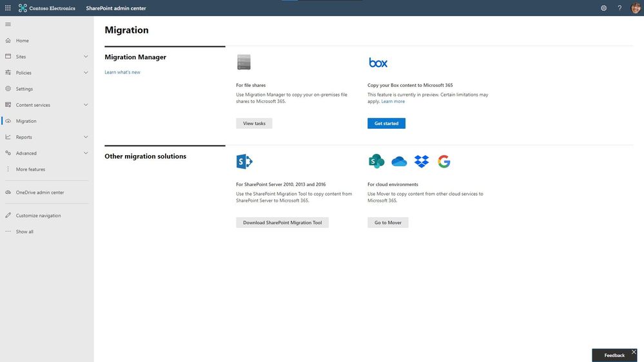Click the Sites window icon
Image resolution: width=644 pixels, height=362 pixels.
[x=8, y=56]
